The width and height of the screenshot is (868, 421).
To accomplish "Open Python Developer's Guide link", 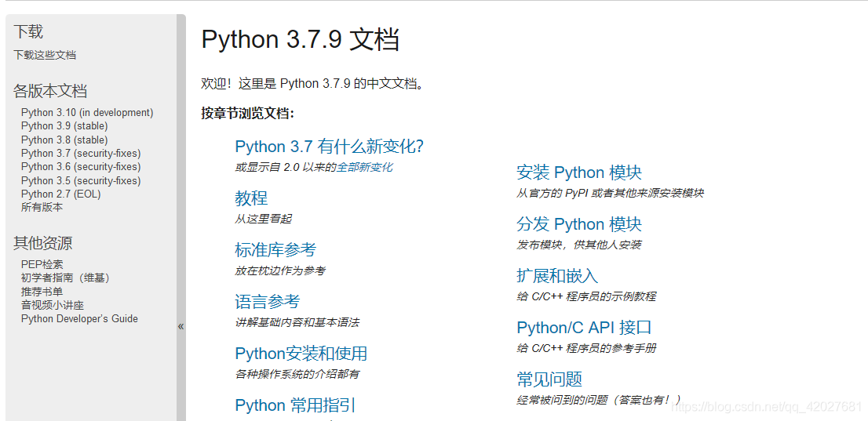I will click(x=80, y=318).
